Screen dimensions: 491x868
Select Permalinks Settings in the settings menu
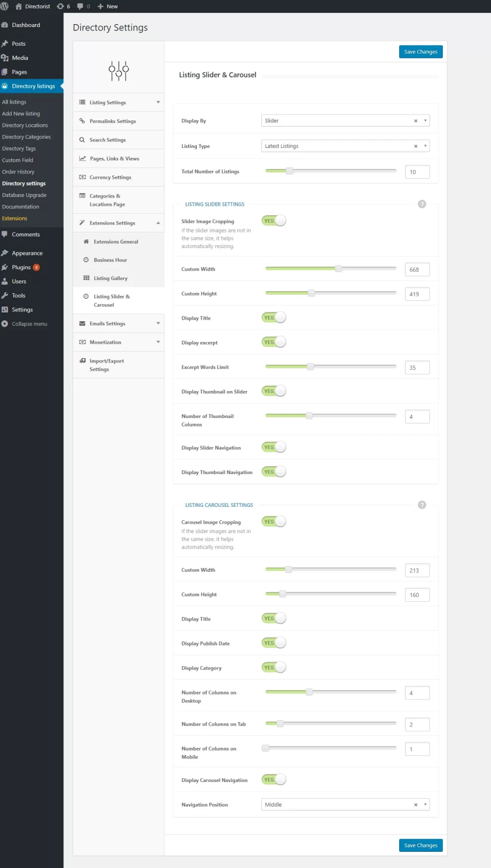point(112,121)
